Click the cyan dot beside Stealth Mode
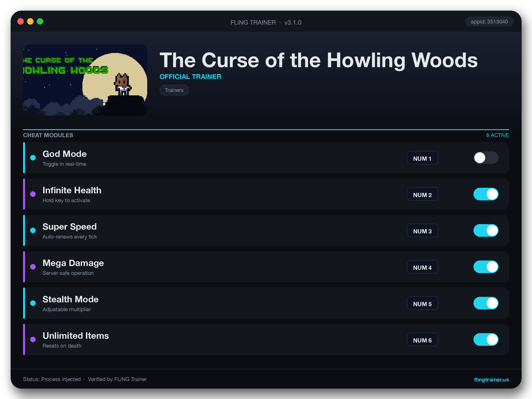 coord(33,303)
